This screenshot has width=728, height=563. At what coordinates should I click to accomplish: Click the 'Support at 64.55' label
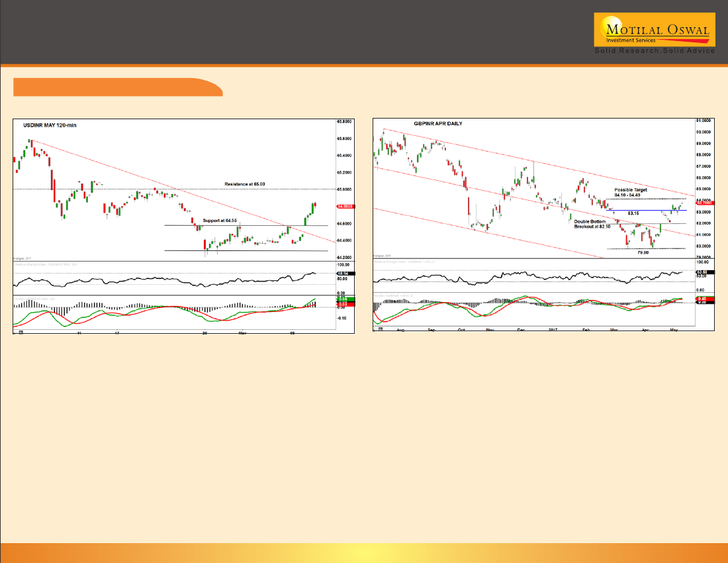219,220
